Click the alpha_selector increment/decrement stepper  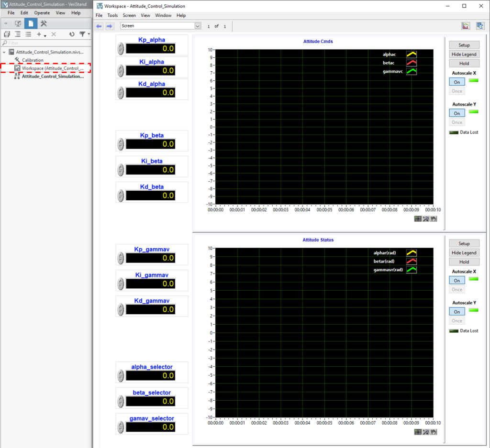[x=121, y=376]
